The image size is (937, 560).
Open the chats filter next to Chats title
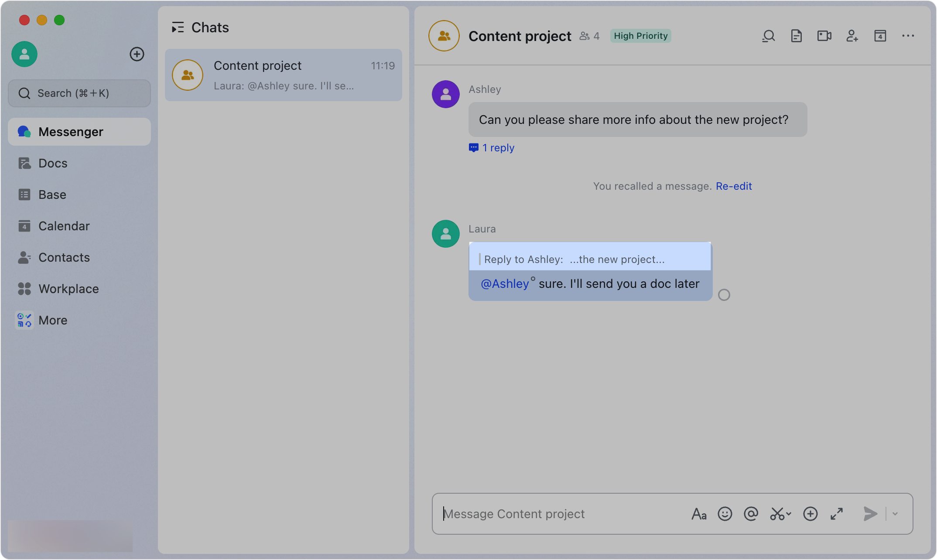[178, 27]
